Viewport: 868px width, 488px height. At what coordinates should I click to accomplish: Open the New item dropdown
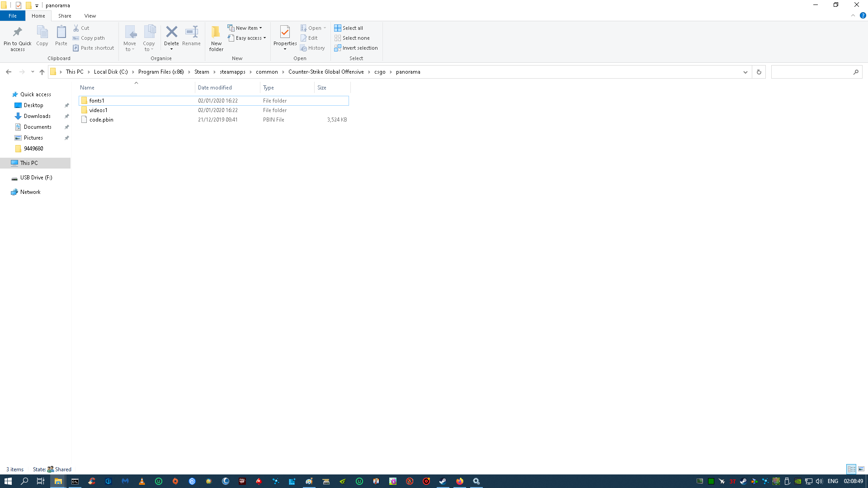pos(245,28)
